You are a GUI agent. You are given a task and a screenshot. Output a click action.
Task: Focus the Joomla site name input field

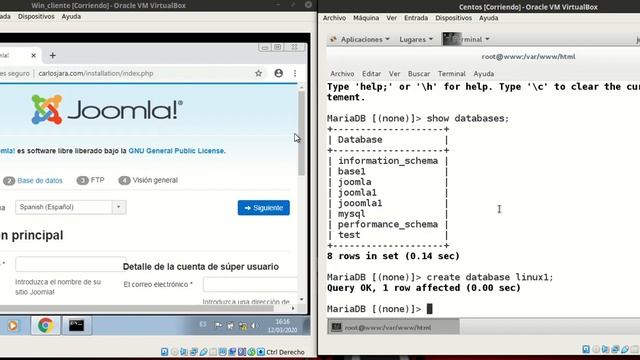pos(71,264)
